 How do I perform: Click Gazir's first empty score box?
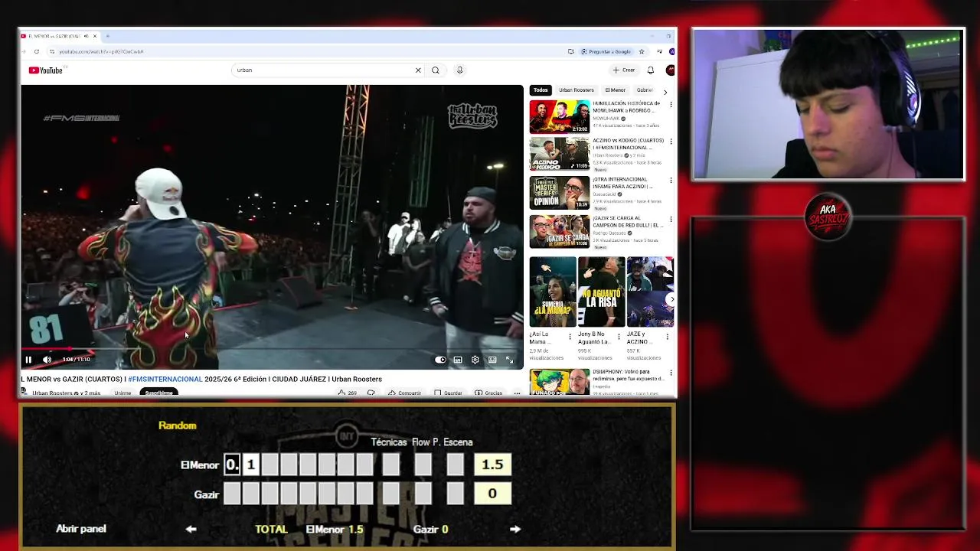[x=231, y=494]
